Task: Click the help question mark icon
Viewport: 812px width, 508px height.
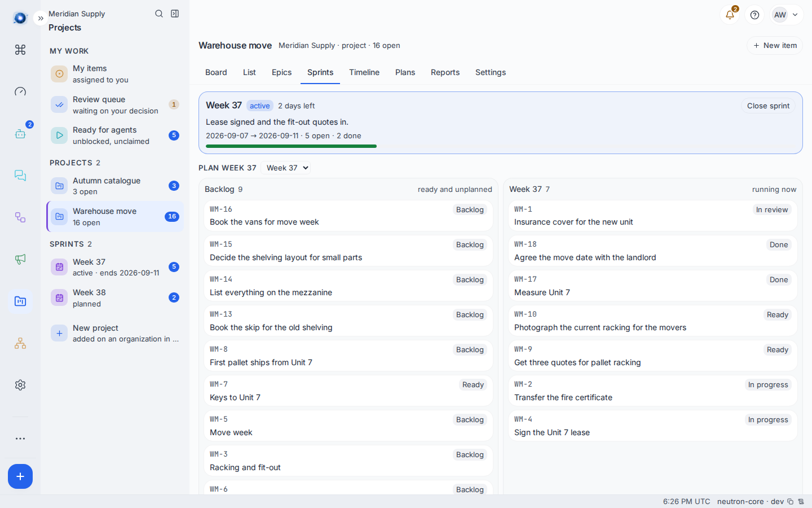Action: (x=754, y=15)
